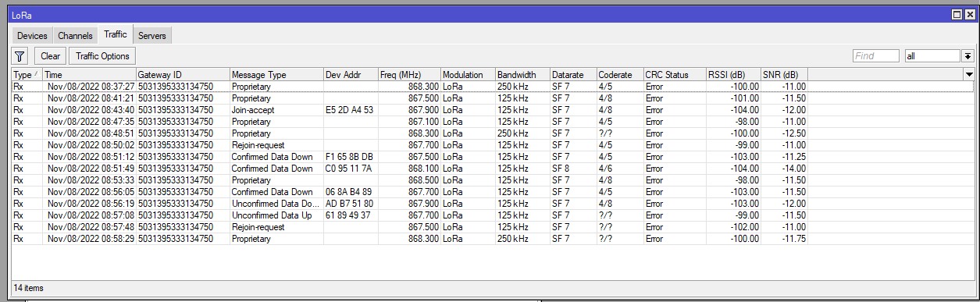The image size is (980, 302).
Task: Sort by the Time column header
Action: [90, 74]
